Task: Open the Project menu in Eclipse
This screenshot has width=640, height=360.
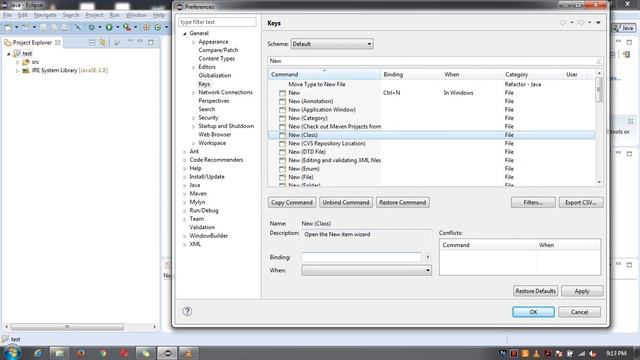Action: [x=94, y=15]
